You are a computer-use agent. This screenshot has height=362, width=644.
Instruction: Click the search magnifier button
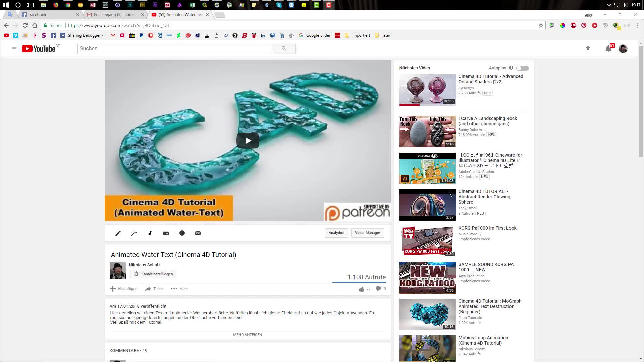coord(284,48)
